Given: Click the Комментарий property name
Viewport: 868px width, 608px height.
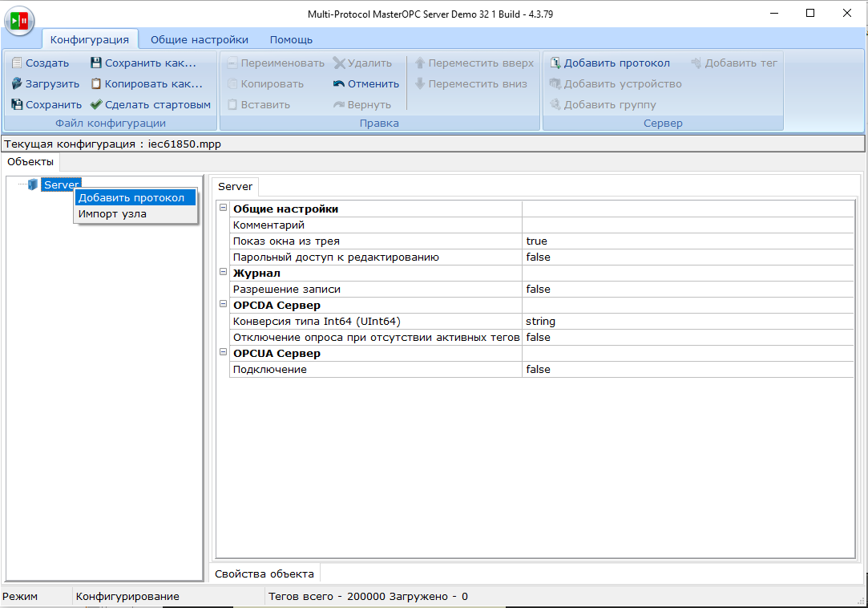Looking at the screenshot, I should point(268,225).
